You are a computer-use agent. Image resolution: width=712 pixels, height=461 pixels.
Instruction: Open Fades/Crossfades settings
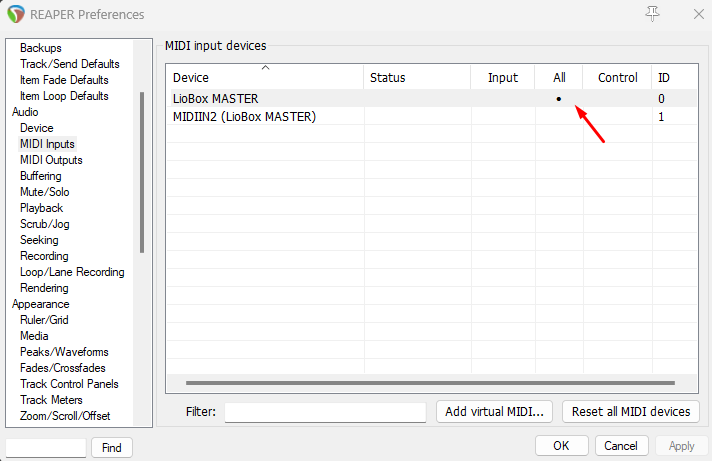pyautogui.click(x=63, y=368)
